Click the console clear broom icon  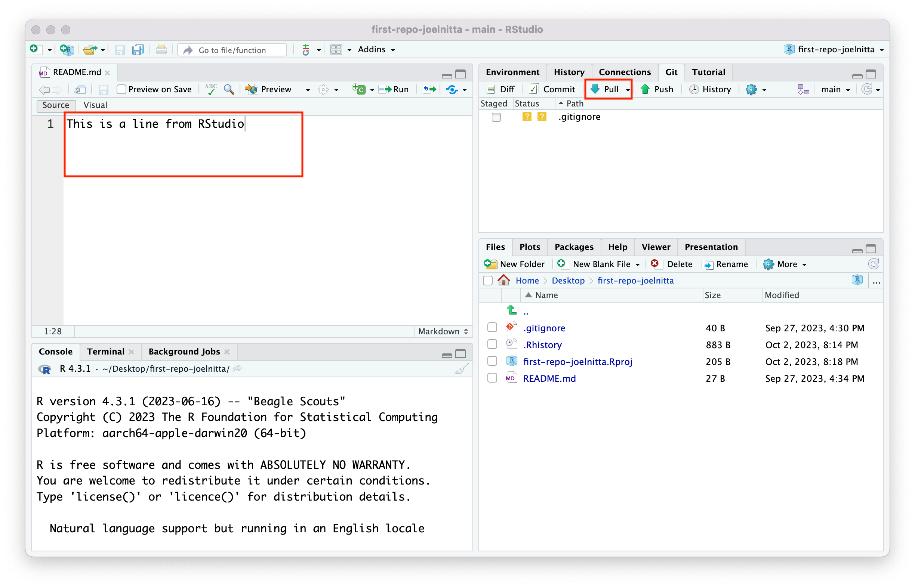click(462, 369)
